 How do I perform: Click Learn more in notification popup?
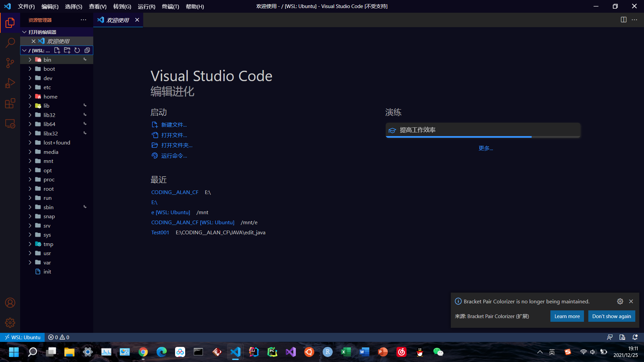[567, 316]
